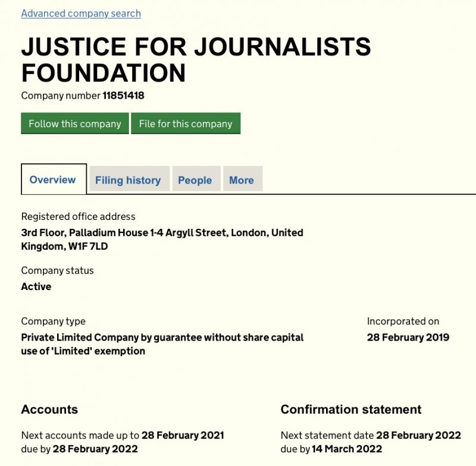Click the company number 11851418
Image resolution: width=476 pixels, height=466 pixels.
[x=123, y=96]
